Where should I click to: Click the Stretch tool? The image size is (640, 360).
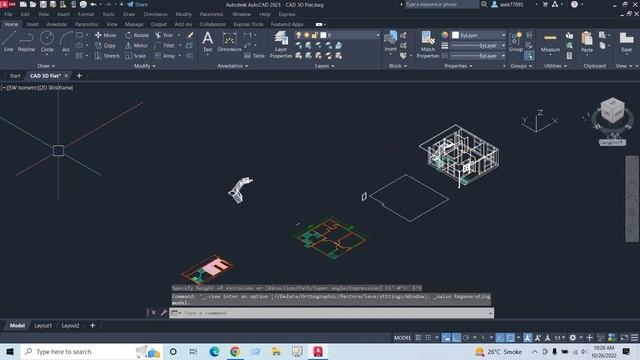[107, 56]
